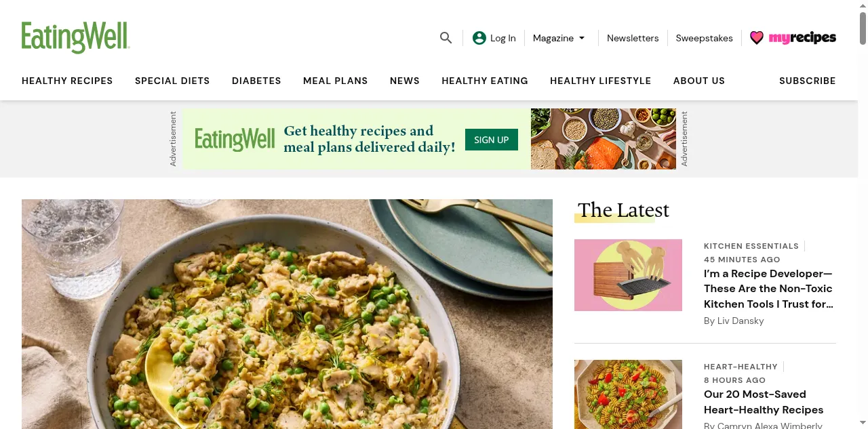Open the Special Diets menu
This screenshot has height=429, width=868.
pyautogui.click(x=172, y=81)
